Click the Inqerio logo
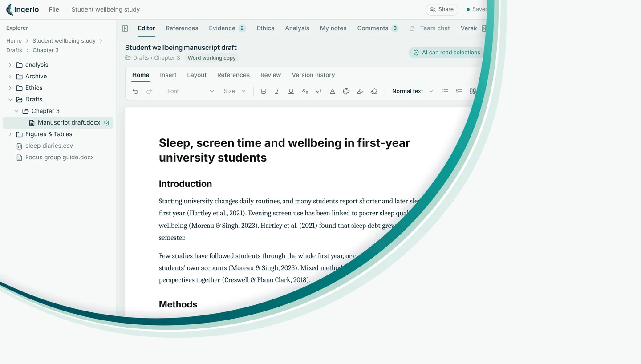The image size is (641, 364). [x=22, y=9]
